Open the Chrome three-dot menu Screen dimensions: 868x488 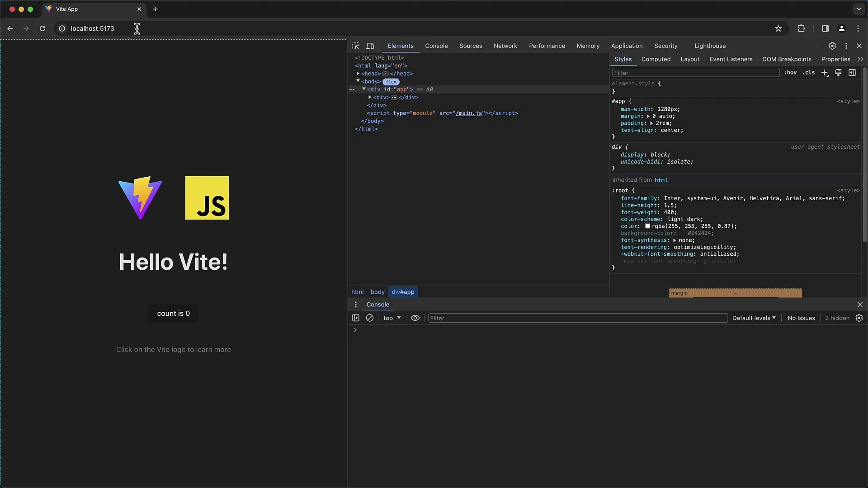858,28
